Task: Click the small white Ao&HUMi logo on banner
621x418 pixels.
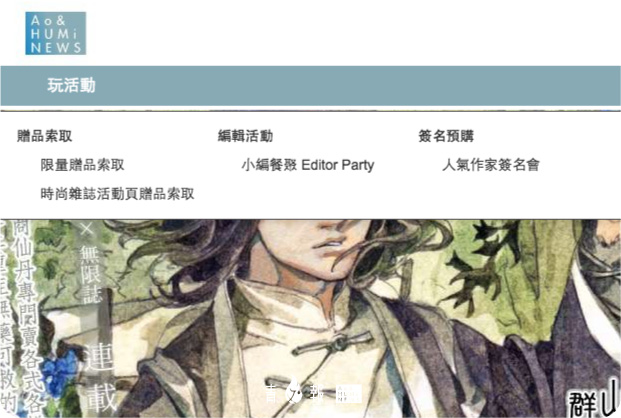Action: [x=349, y=394]
